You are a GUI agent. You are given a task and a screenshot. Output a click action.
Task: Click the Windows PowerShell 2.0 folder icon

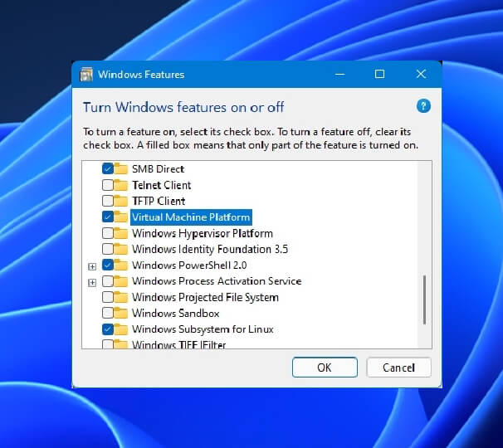pyautogui.click(x=120, y=265)
